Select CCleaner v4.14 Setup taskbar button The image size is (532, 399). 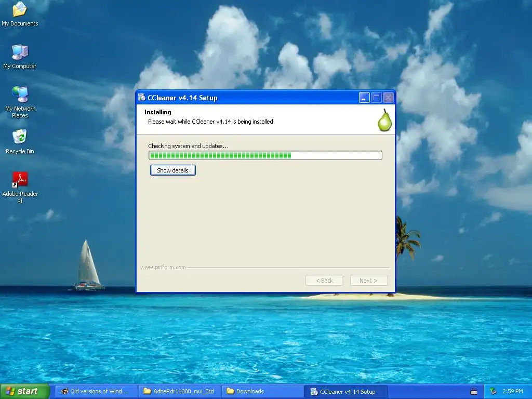(345, 392)
